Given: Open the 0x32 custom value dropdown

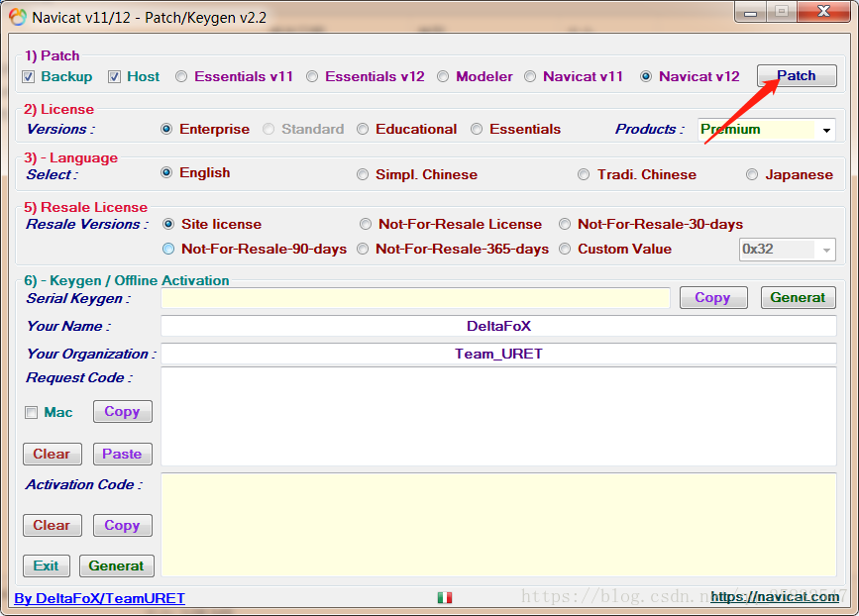Looking at the screenshot, I should click(x=788, y=250).
